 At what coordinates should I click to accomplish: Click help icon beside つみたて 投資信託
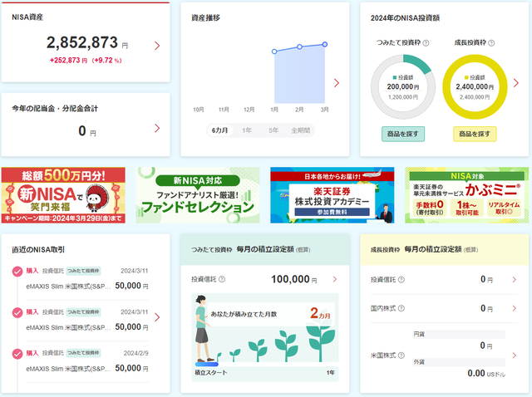222,279
